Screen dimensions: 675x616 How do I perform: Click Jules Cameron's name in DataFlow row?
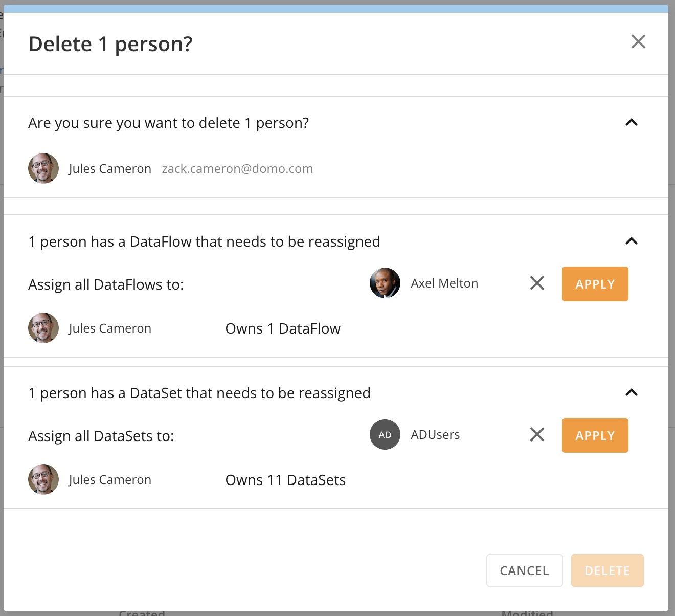[x=110, y=328]
